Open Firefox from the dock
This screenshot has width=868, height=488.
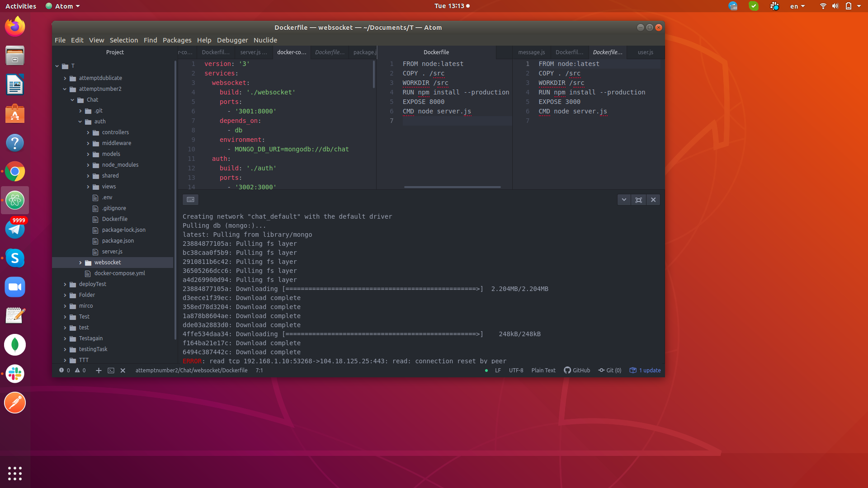pos(15,27)
